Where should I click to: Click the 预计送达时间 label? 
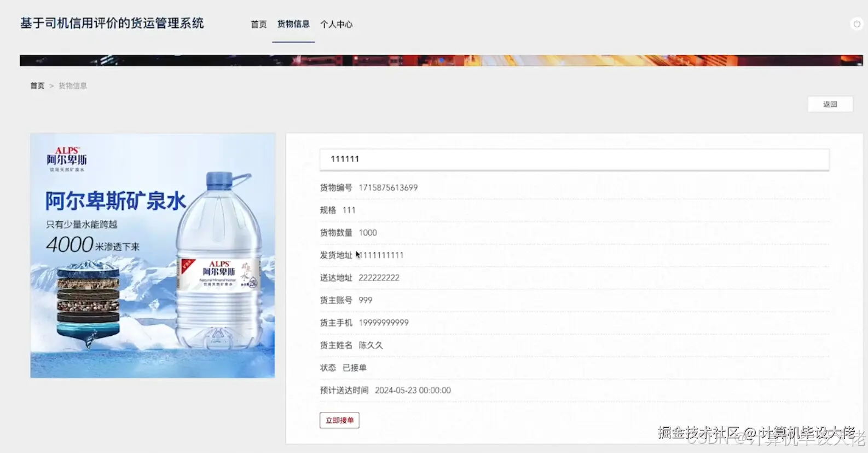click(344, 390)
